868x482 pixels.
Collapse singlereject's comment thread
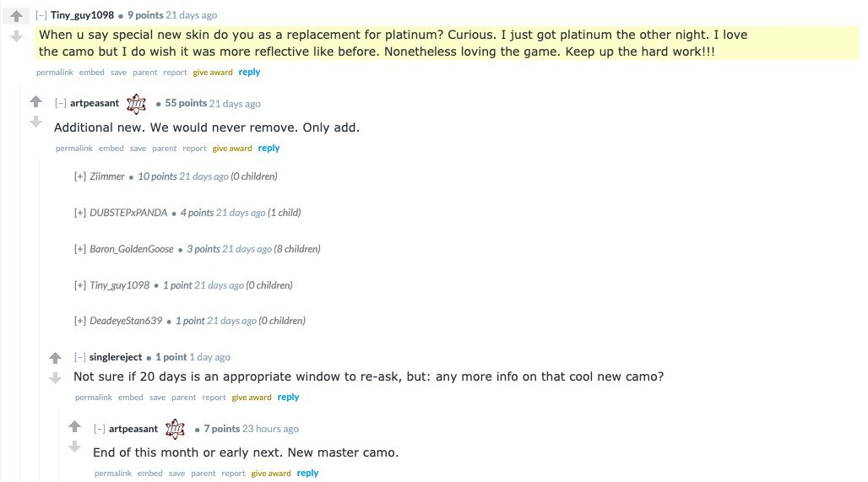80,357
